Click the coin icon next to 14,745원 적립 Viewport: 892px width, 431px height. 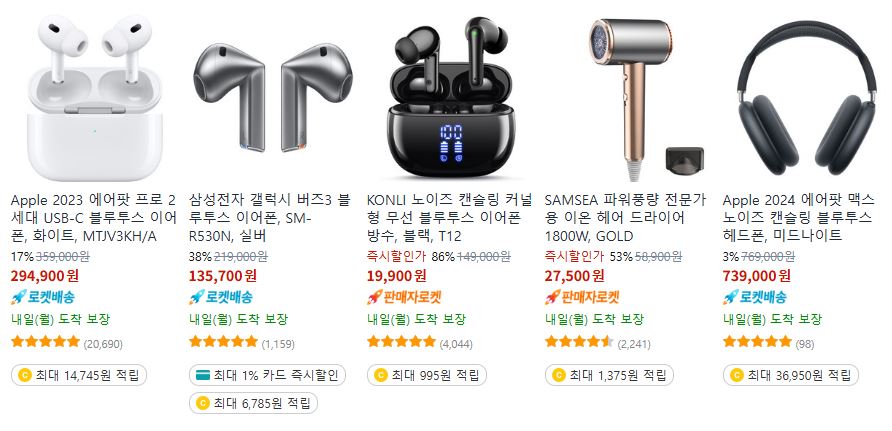[24, 375]
